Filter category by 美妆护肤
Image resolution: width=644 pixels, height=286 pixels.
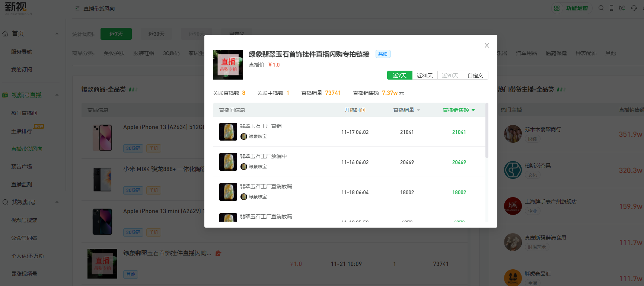[x=114, y=53]
